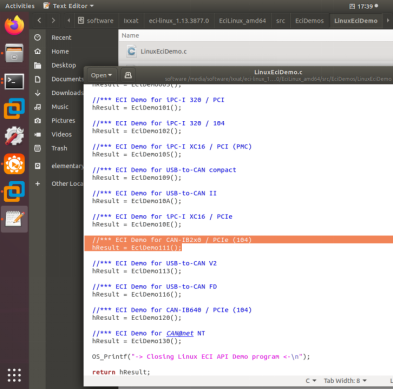Screen dimensions: 393x390
Task: Expand the Tab Width dropdown
Action: click(345, 380)
